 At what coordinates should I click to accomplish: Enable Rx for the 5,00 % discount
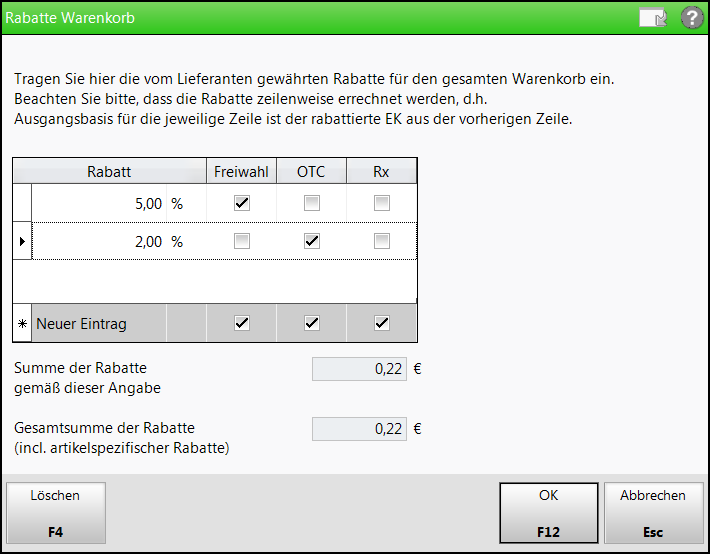381,203
